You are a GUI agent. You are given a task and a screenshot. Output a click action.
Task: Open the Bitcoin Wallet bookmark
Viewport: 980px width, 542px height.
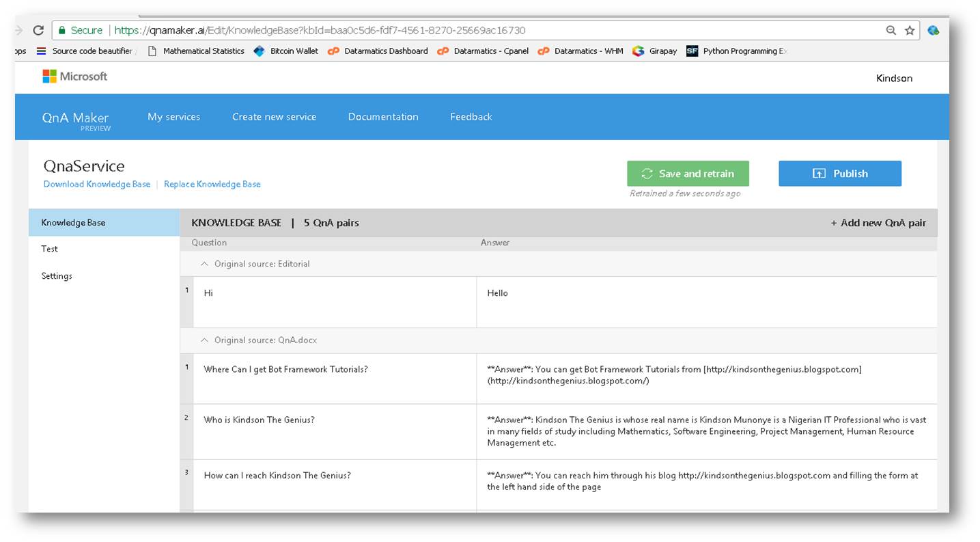pyautogui.click(x=286, y=51)
